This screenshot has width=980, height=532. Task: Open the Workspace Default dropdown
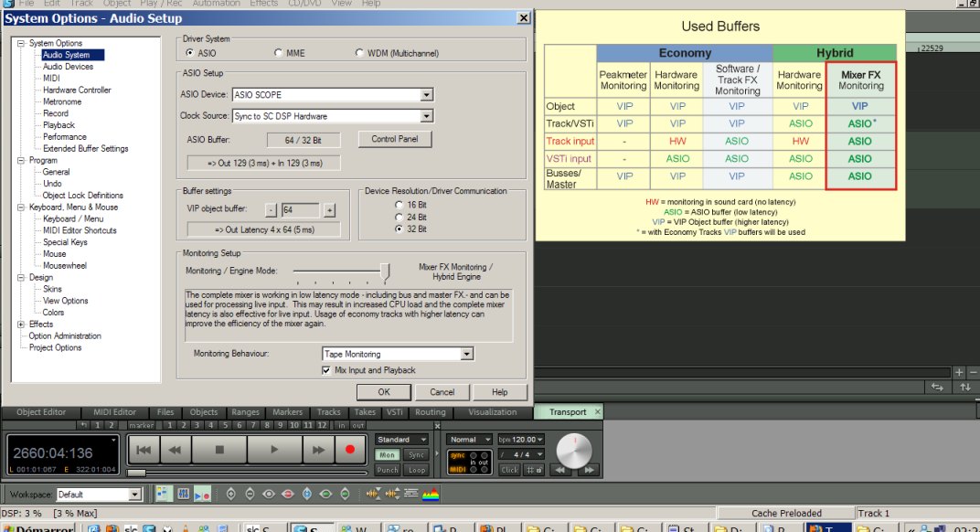[x=134, y=495]
